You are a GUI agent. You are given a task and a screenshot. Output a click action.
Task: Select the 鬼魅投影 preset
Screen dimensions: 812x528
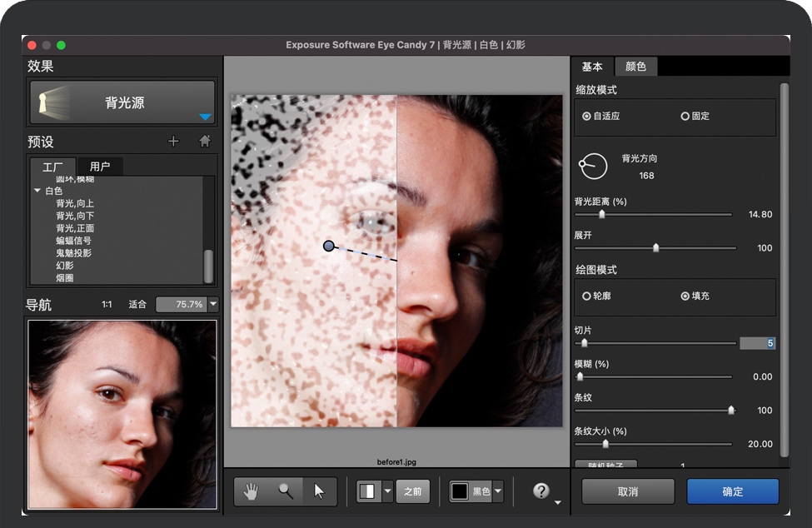(73, 253)
